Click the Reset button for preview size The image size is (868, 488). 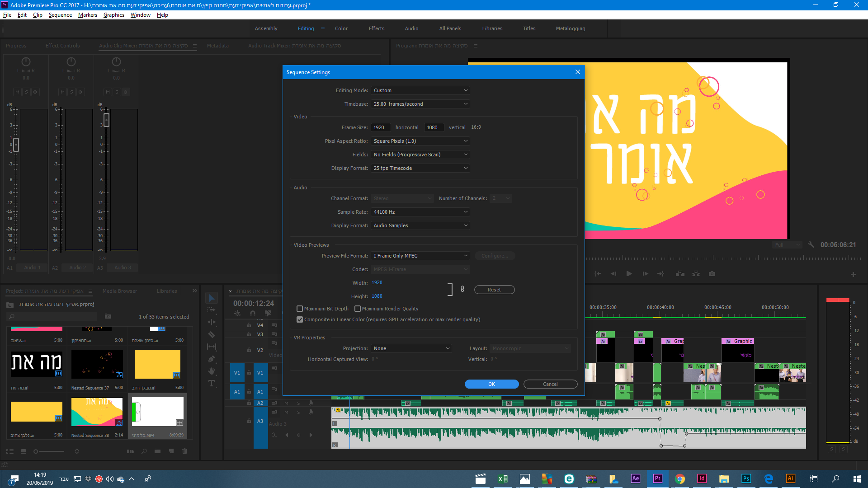(x=494, y=290)
